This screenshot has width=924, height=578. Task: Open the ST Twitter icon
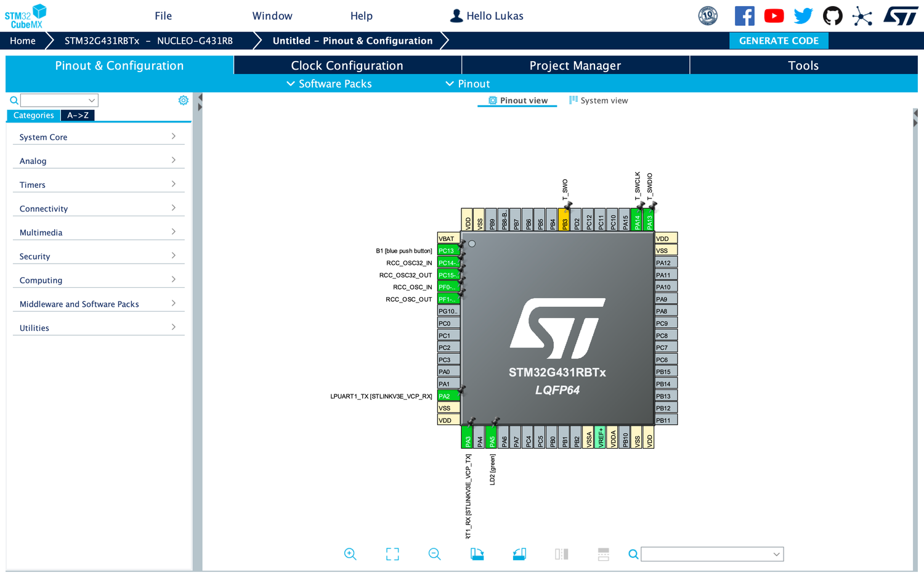tap(803, 16)
